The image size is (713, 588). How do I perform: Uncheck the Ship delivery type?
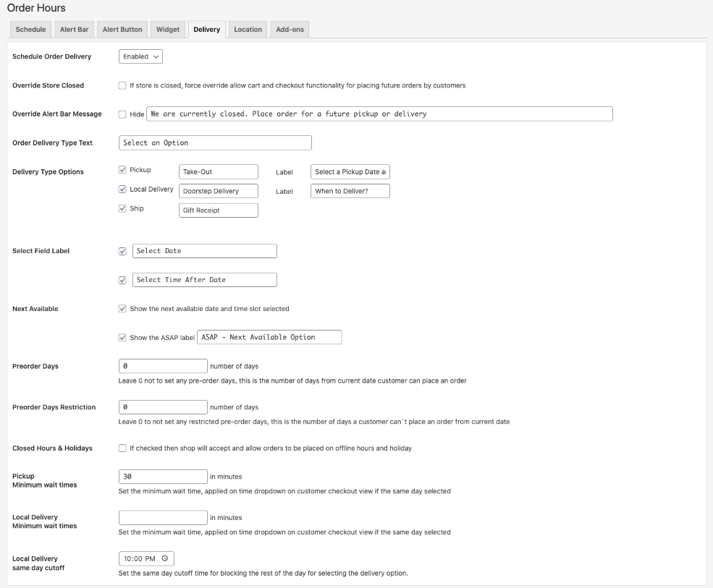click(122, 208)
